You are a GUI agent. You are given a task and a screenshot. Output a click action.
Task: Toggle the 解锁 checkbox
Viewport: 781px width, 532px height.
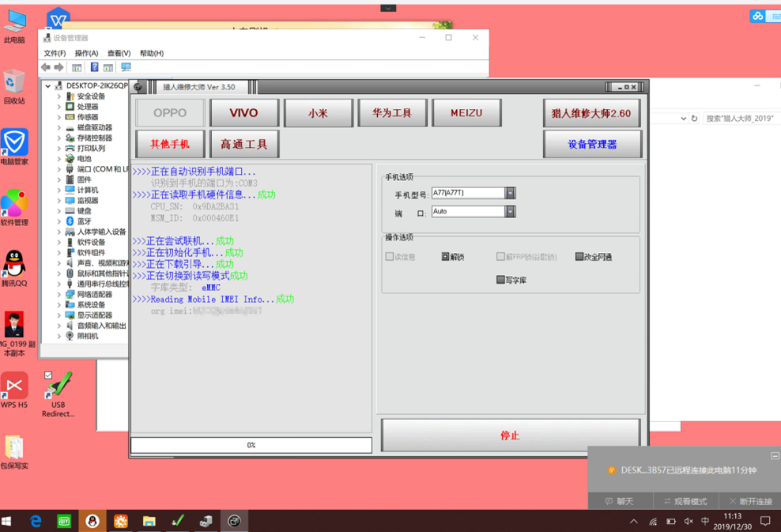click(445, 257)
